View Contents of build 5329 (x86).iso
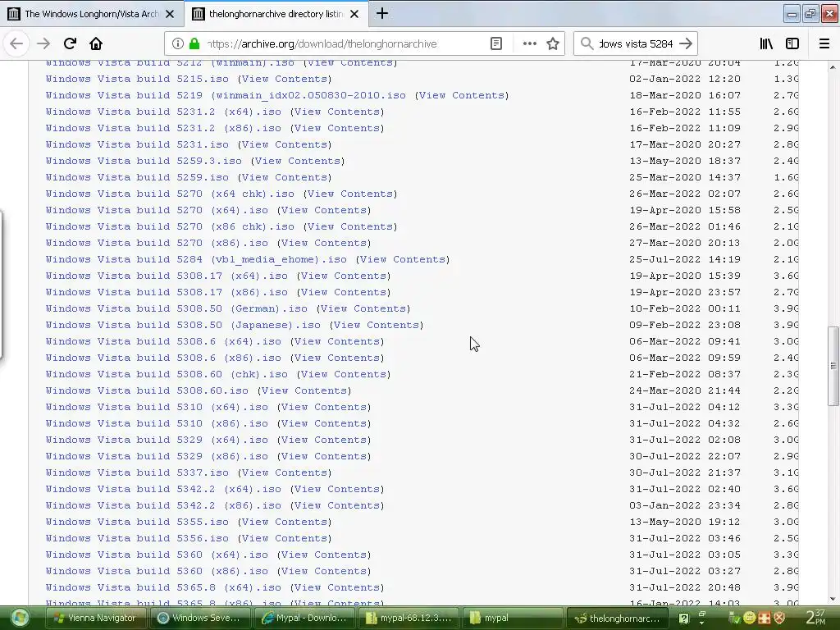The height and width of the screenshot is (630, 840). (x=324, y=456)
